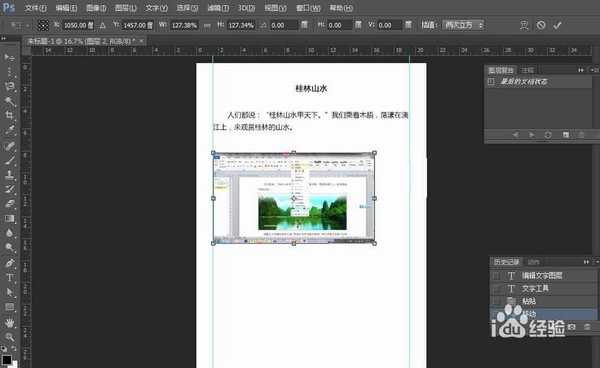Click the foreground color swatch

coord(6,360)
